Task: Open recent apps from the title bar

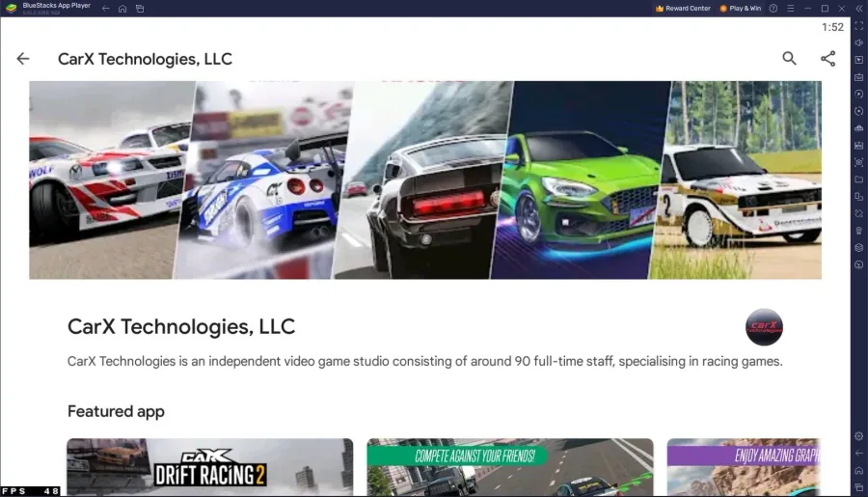Action: [140, 9]
